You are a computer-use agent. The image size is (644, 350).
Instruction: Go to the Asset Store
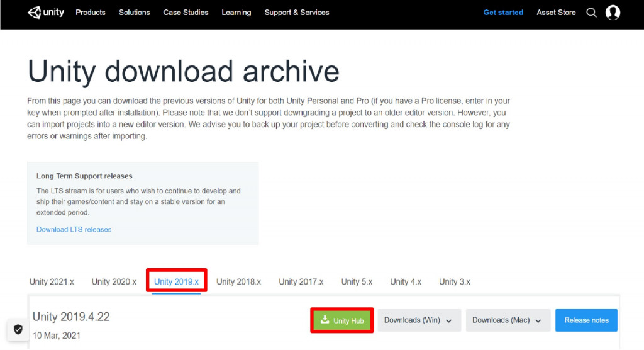[x=556, y=13]
